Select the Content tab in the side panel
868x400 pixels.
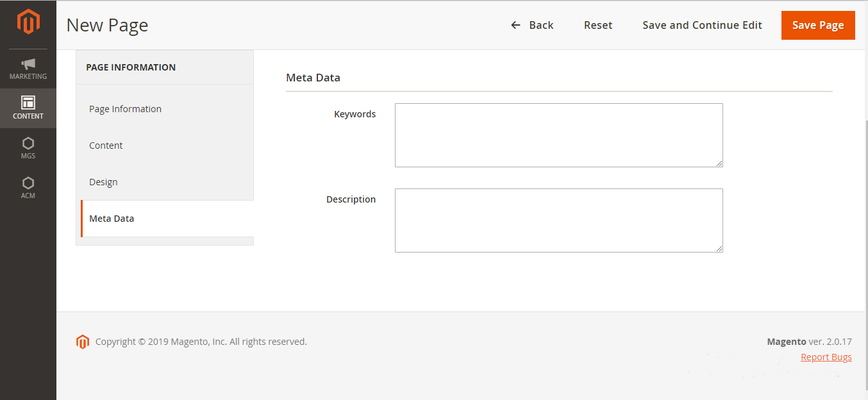(x=106, y=146)
